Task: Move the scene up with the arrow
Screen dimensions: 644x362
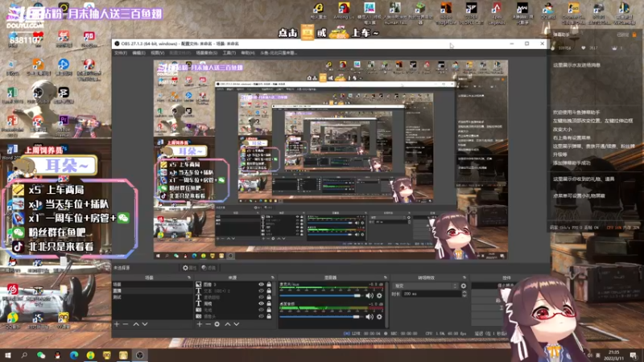Action: point(136,324)
